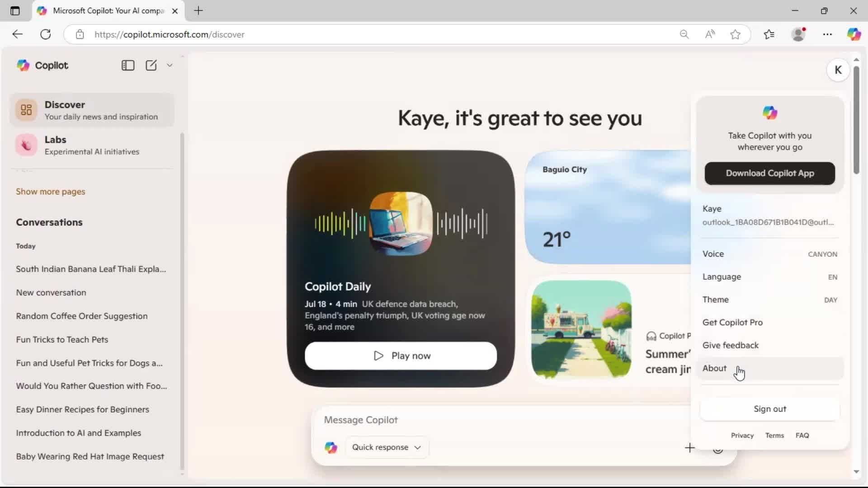The height and width of the screenshot is (488, 868).
Task: Open Random Coffee Order Suggestion conversation
Action: (82, 316)
